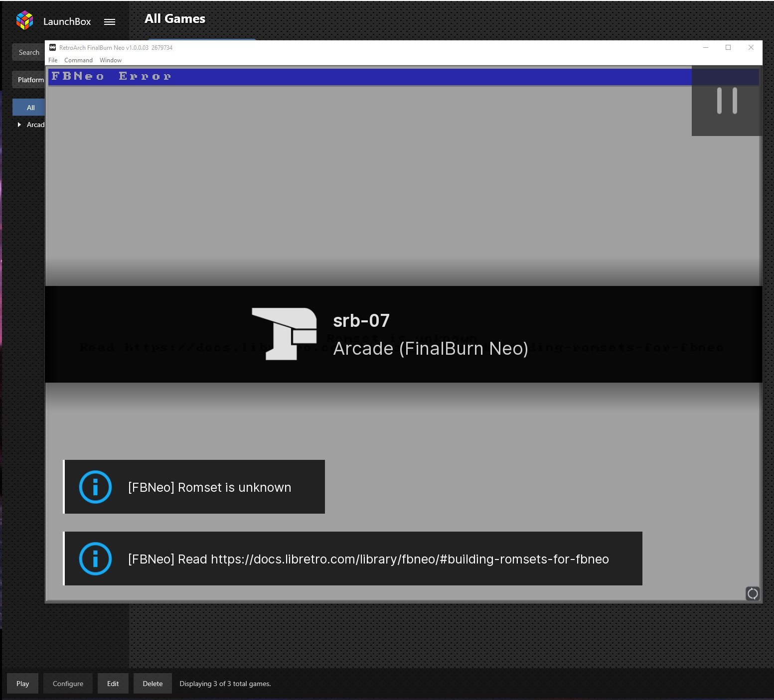
Task: Click the FinalBurn Neo core logo icon
Action: [x=284, y=333]
